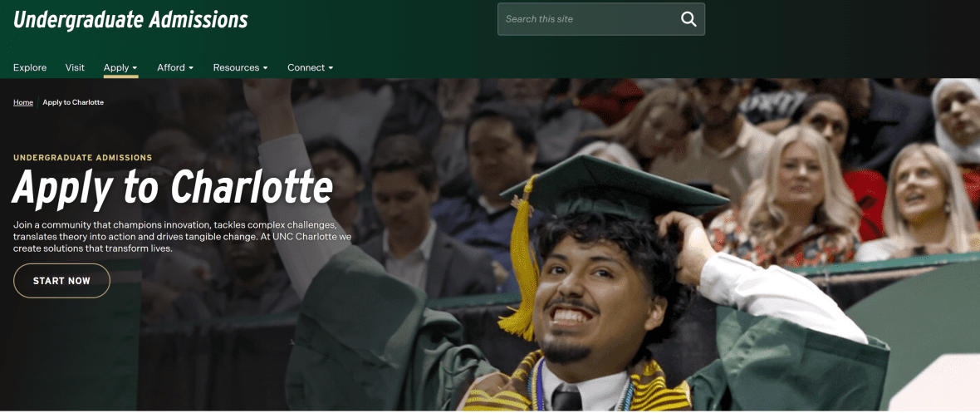Open the Undergraduate Admissions site title link
The image size is (980, 413).
click(130, 19)
